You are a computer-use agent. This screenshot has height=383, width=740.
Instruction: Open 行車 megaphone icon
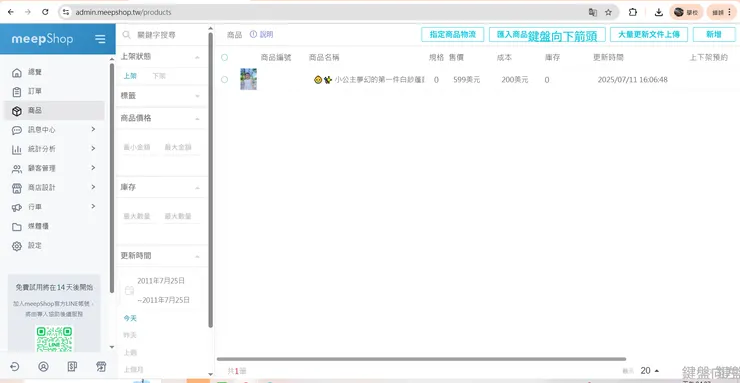click(17, 208)
